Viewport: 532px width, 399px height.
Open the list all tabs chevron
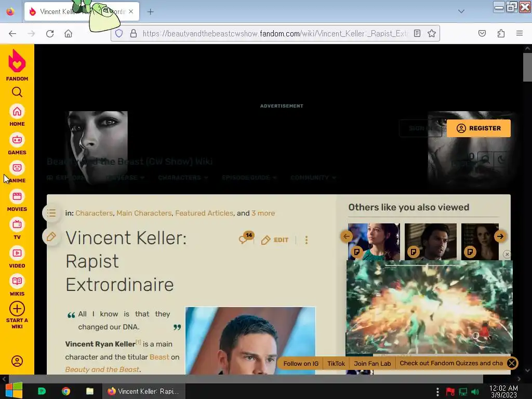tap(461, 11)
